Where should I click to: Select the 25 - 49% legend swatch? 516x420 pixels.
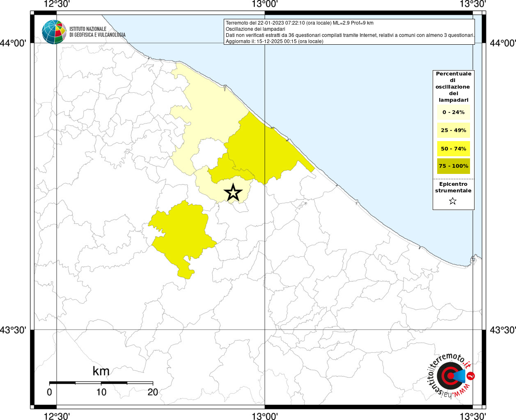pos(453,130)
